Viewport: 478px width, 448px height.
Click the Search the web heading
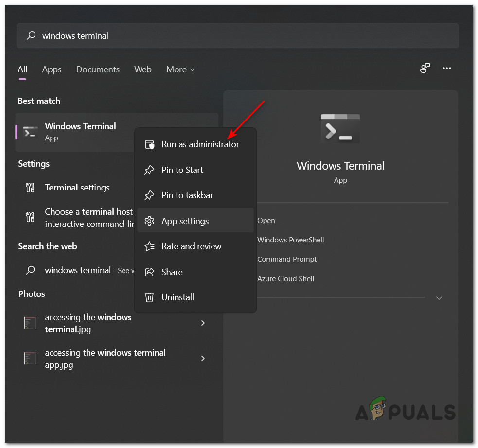[48, 246]
